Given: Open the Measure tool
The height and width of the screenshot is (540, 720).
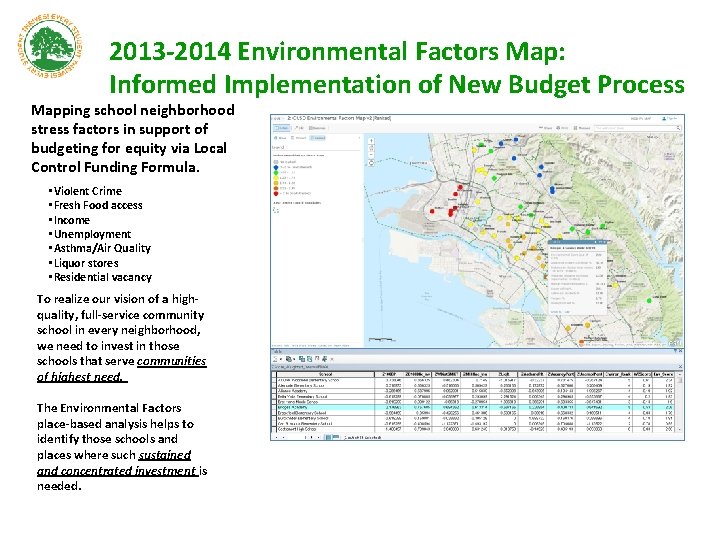Looking at the screenshot, I should [582, 128].
